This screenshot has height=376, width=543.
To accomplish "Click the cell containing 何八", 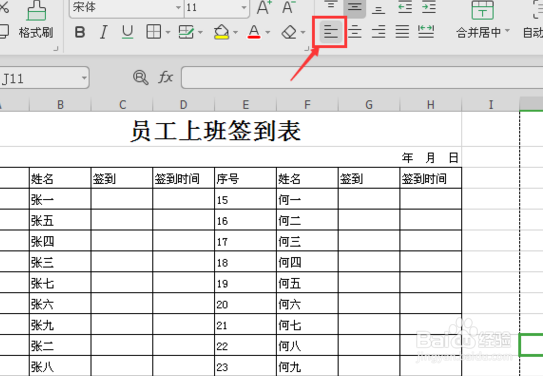I will coord(307,346).
